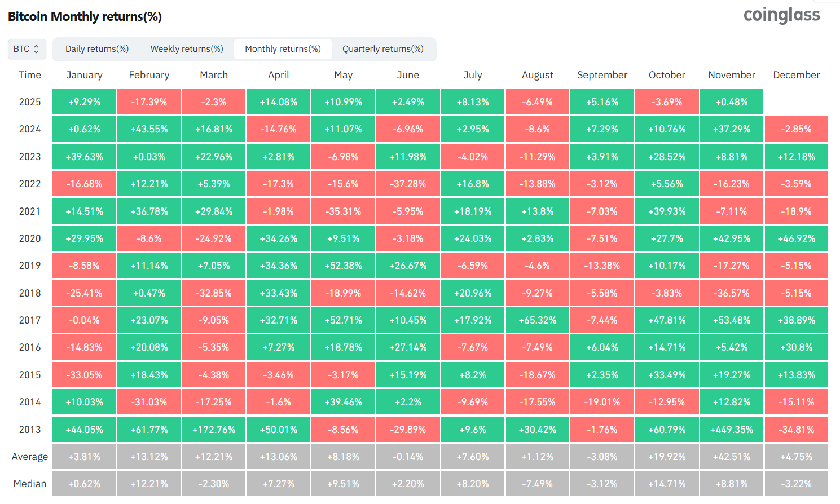The height and width of the screenshot is (504, 840).
Task: Switch to Quarterly returns(%) tab
Action: point(383,49)
